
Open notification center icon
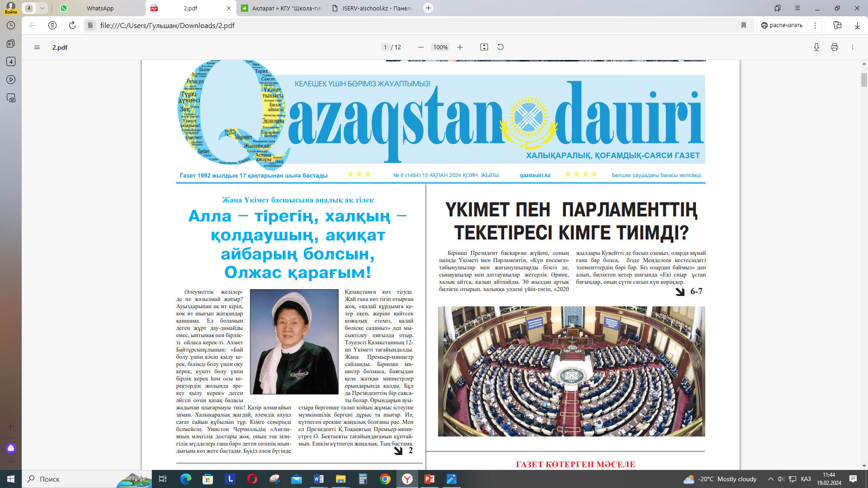click(853, 479)
